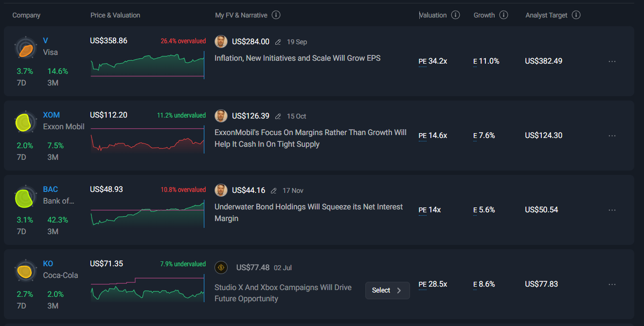
Task: Open more options menu for Bank of America row
Action: [x=612, y=210]
